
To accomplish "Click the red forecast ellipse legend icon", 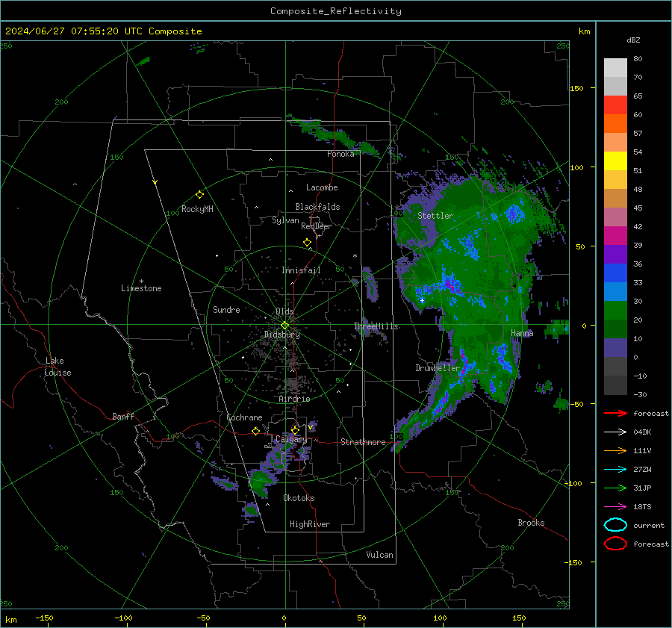I will pyautogui.click(x=615, y=544).
